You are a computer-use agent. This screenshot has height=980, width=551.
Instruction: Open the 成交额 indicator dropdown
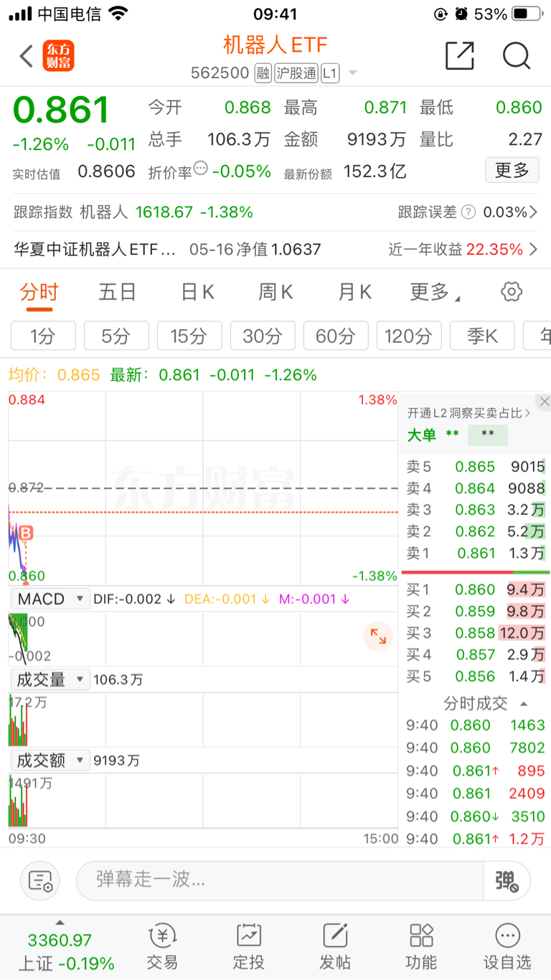(50, 760)
